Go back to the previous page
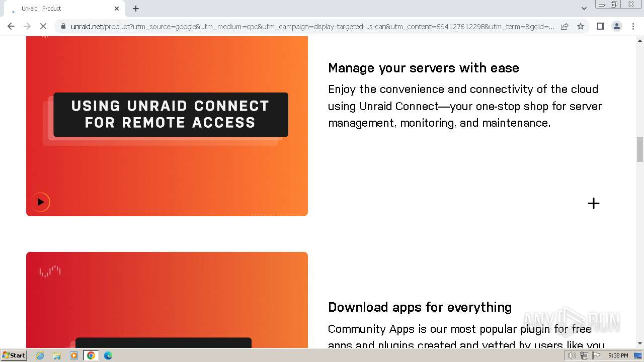Screen dimensions: 644x362 11,26
